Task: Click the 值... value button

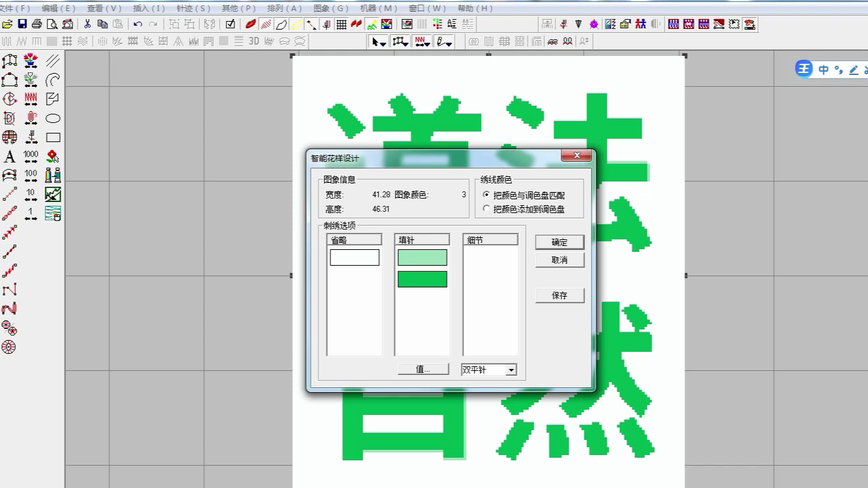Action: tap(423, 370)
